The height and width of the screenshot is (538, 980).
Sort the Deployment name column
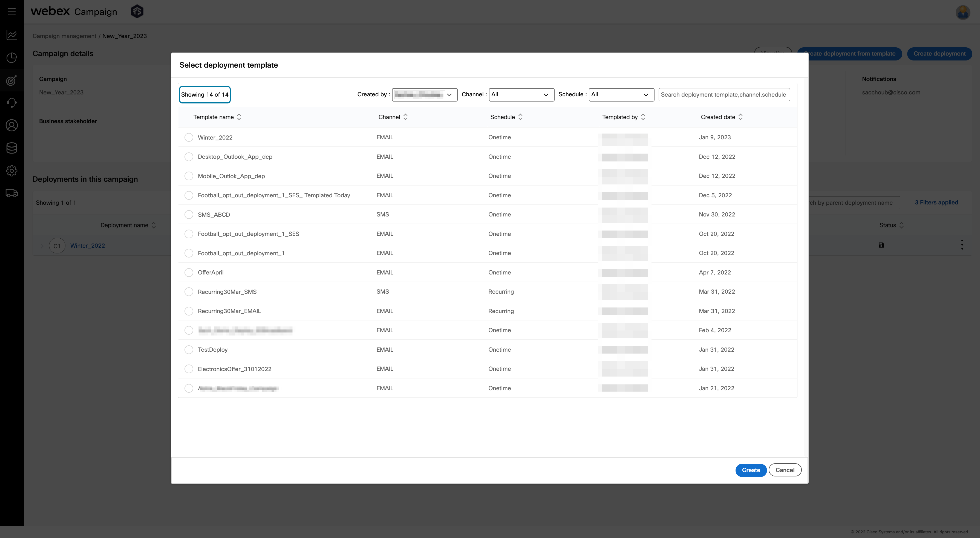pyautogui.click(x=154, y=225)
